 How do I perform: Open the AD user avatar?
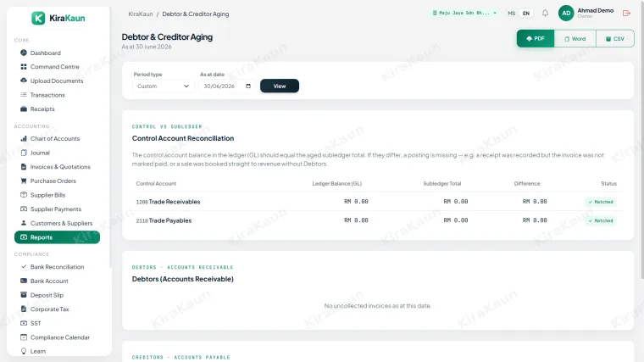pos(566,14)
